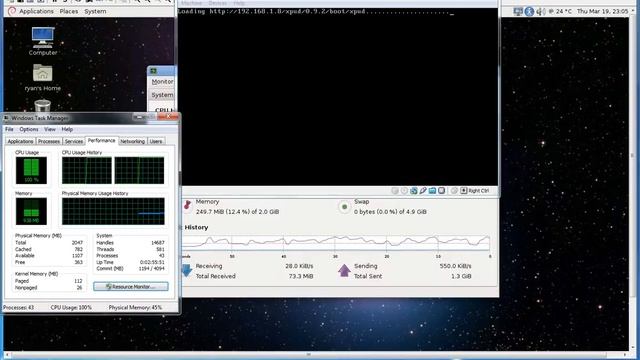Viewport: 640px width, 360px height.
Task: Click the CPU Usage 100% gauge
Action: coord(31,170)
